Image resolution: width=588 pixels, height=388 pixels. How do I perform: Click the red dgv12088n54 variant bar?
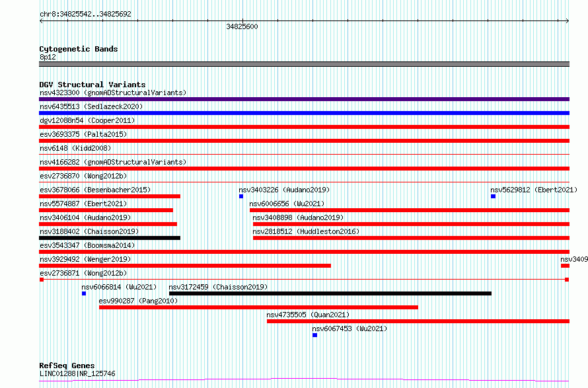click(304, 127)
